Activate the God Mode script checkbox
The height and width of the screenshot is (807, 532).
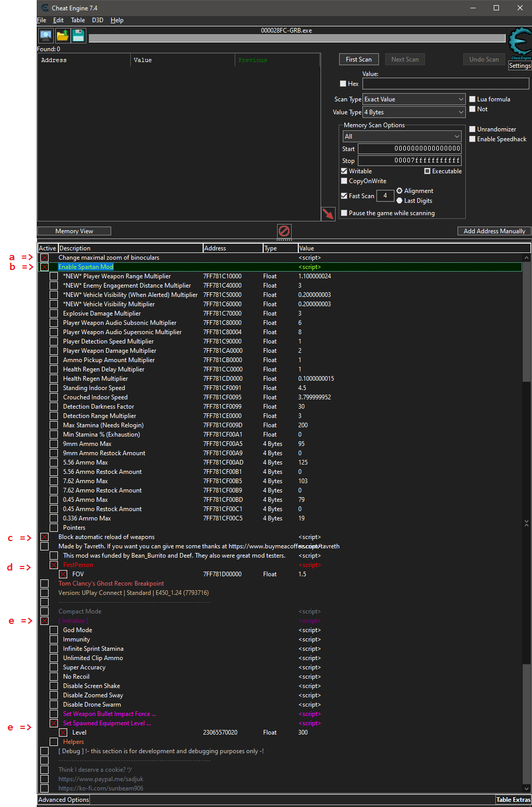coord(54,630)
